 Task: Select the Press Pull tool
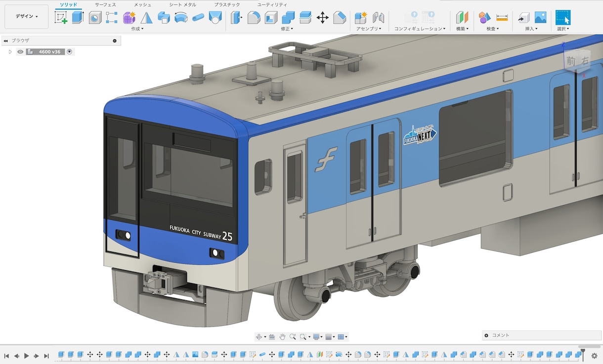(x=237, y=18)
